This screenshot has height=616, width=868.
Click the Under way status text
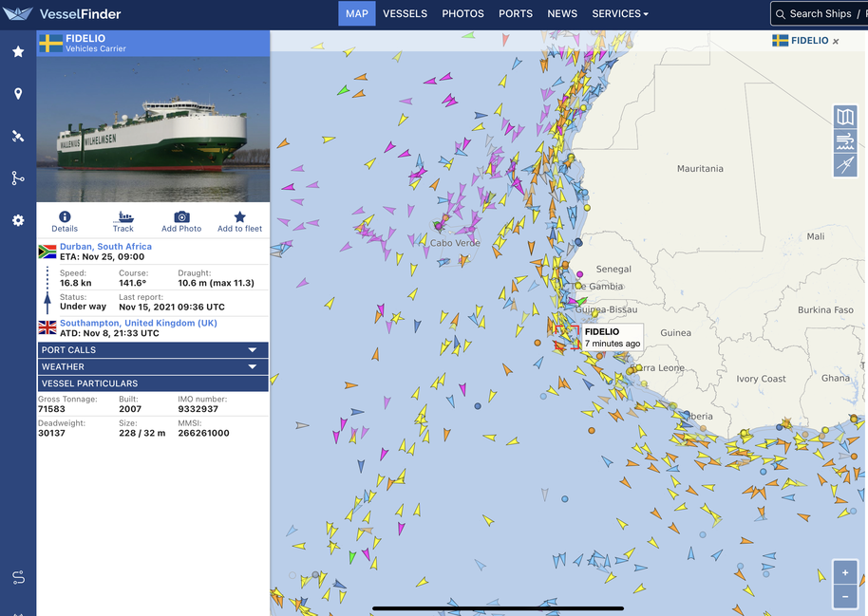tap(83, 307)
